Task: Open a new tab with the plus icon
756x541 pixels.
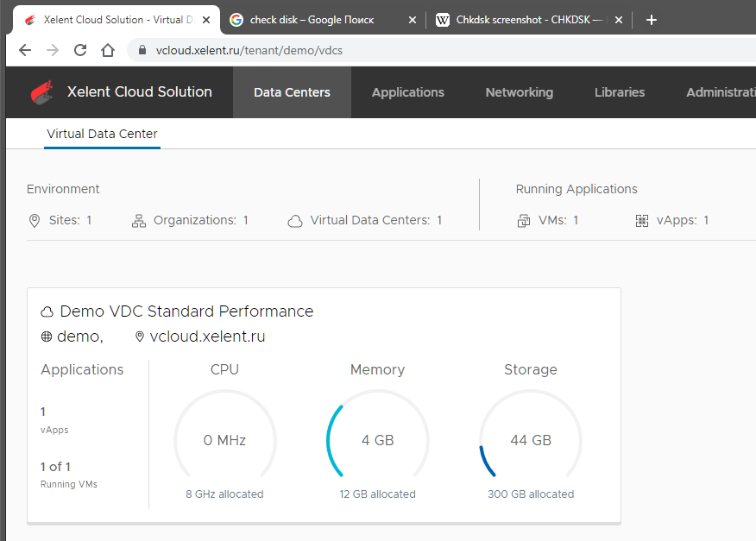Action: coord(652,20)
